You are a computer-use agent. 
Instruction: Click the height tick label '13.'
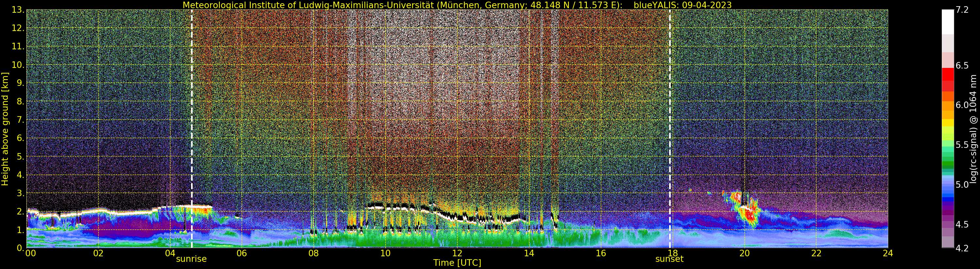18,10
